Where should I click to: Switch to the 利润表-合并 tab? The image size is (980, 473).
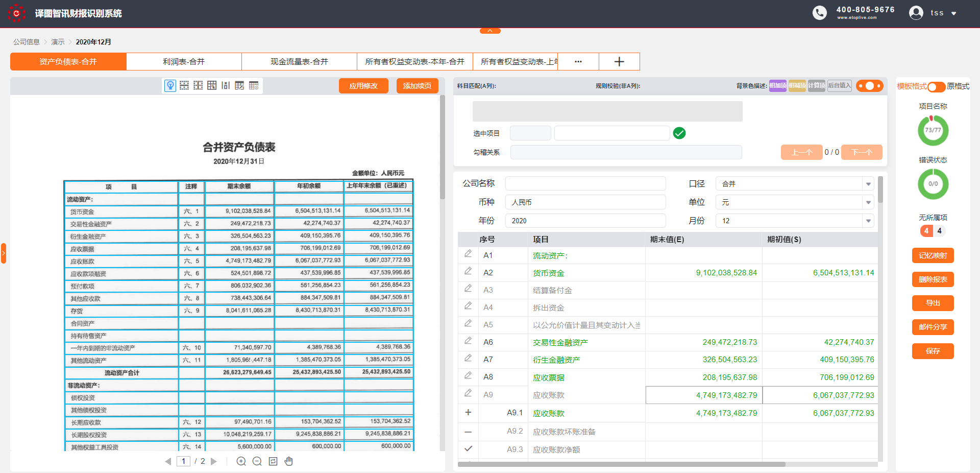coord(184,62)
